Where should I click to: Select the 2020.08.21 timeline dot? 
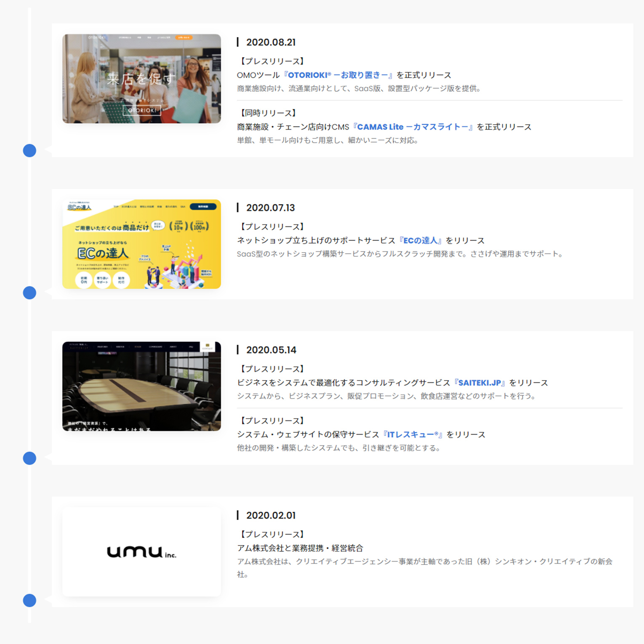(x=29, y=150)
